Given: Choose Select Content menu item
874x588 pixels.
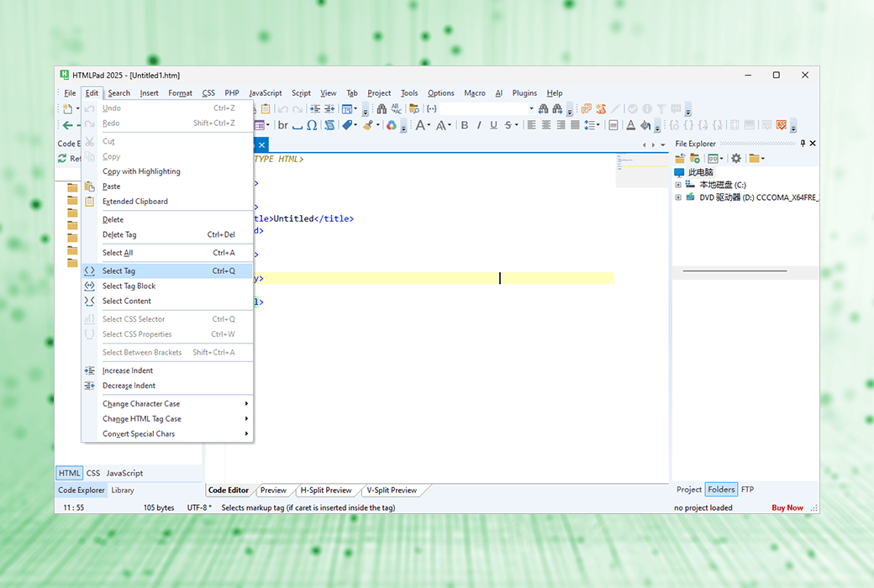Looking at the screenshot, I should [167, 301].
